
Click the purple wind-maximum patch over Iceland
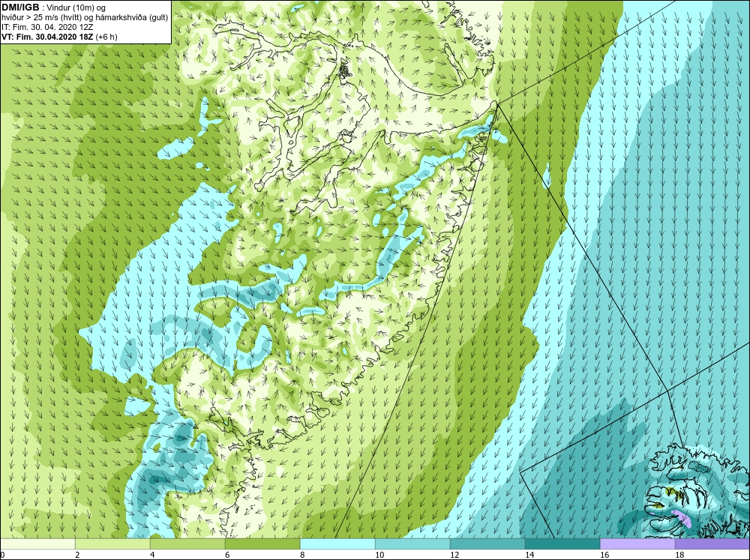682,519
